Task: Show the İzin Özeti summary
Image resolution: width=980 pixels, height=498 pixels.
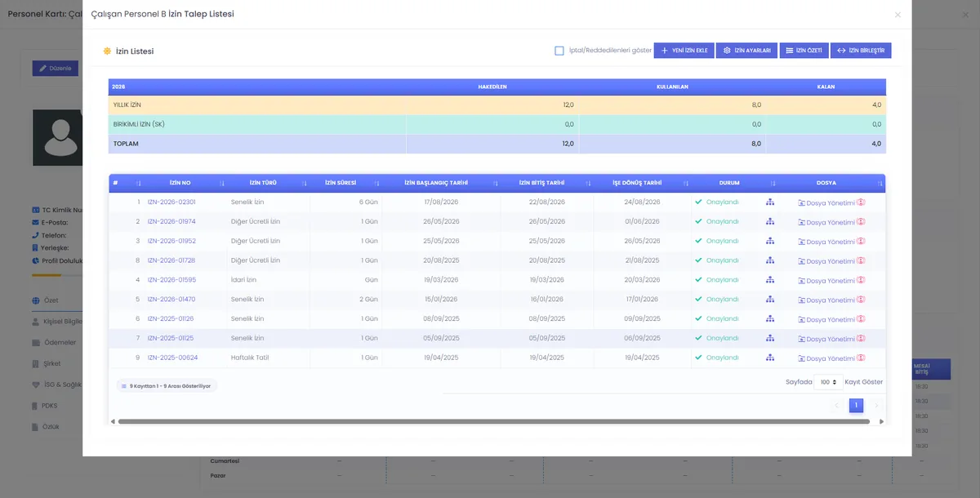Action: tap(804, 51)
